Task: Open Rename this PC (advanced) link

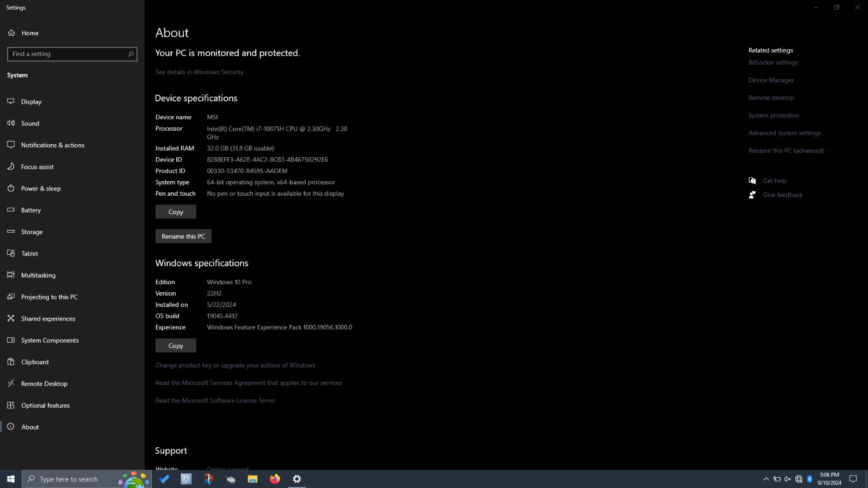Action: [x=786, y=151]
